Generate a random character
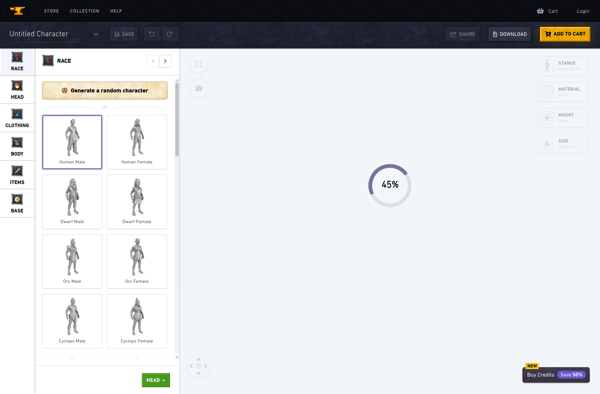The width and height of the screenshot is (600, 394). pos(105,90)
